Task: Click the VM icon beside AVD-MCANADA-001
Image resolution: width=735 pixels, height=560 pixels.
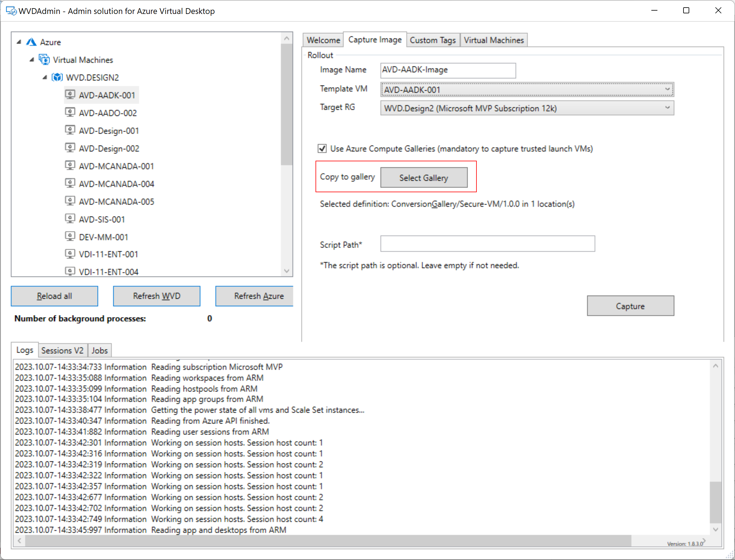Action: tap(70, 166)
